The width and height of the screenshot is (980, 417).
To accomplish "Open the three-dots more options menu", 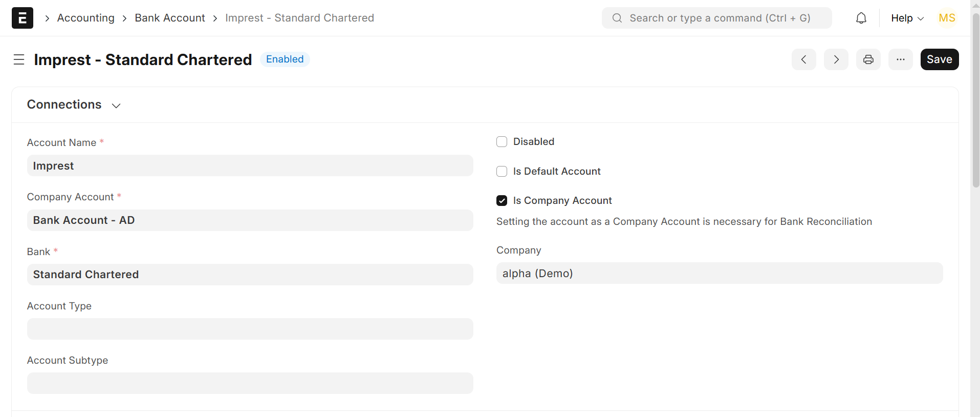I will pos(900,59).
